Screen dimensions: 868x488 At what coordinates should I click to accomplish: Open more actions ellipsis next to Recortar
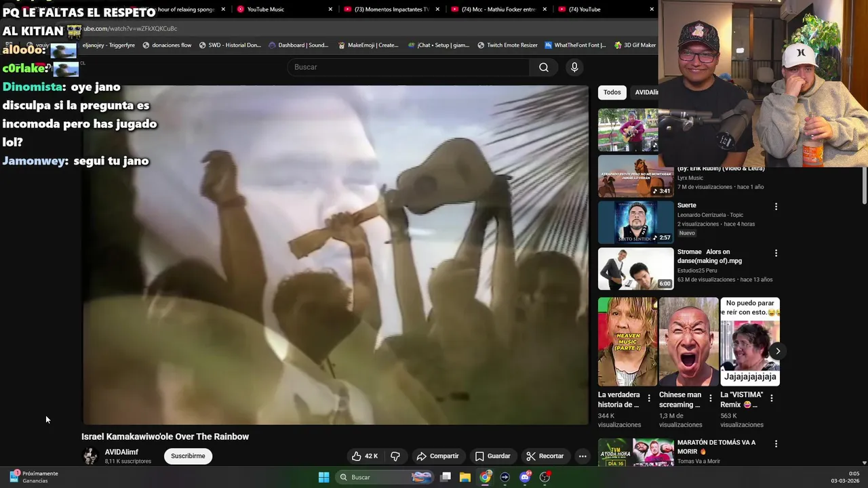[583, 456]
